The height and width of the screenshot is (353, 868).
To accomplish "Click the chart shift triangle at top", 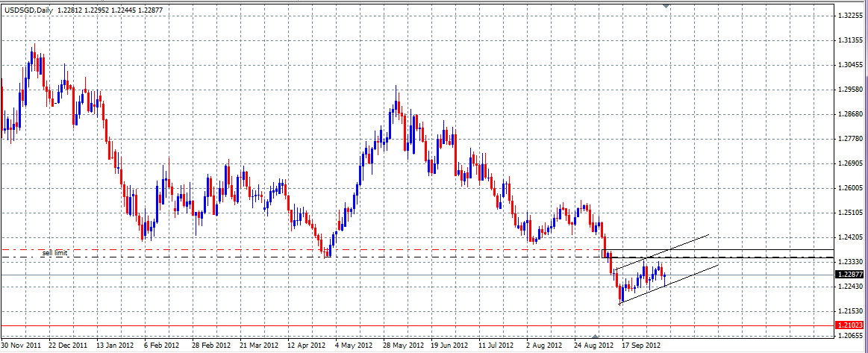I will (x=666, y=7).
